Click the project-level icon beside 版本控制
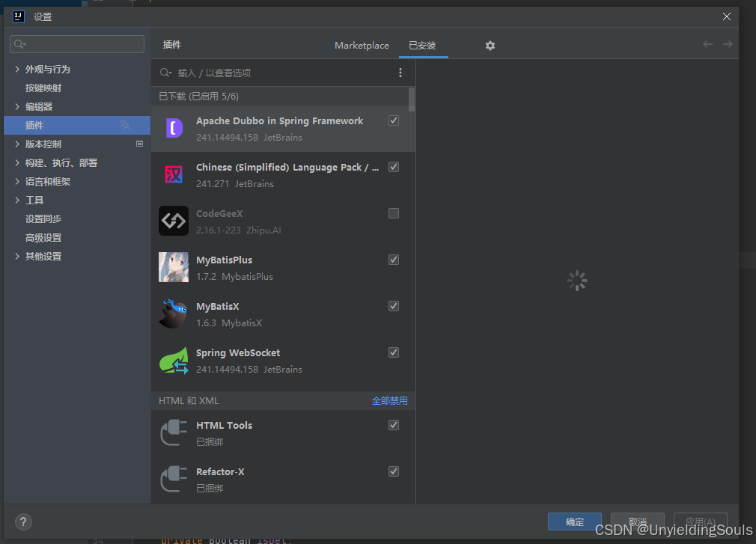This screenshot has width=756, height=544. pos(139,144)
